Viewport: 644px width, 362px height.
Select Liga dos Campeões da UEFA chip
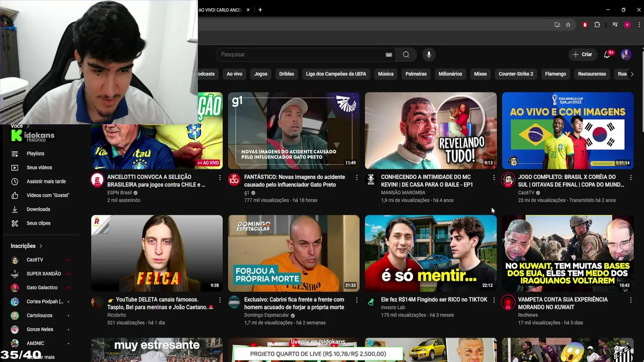pyautogui.click(x=336, y=74)
